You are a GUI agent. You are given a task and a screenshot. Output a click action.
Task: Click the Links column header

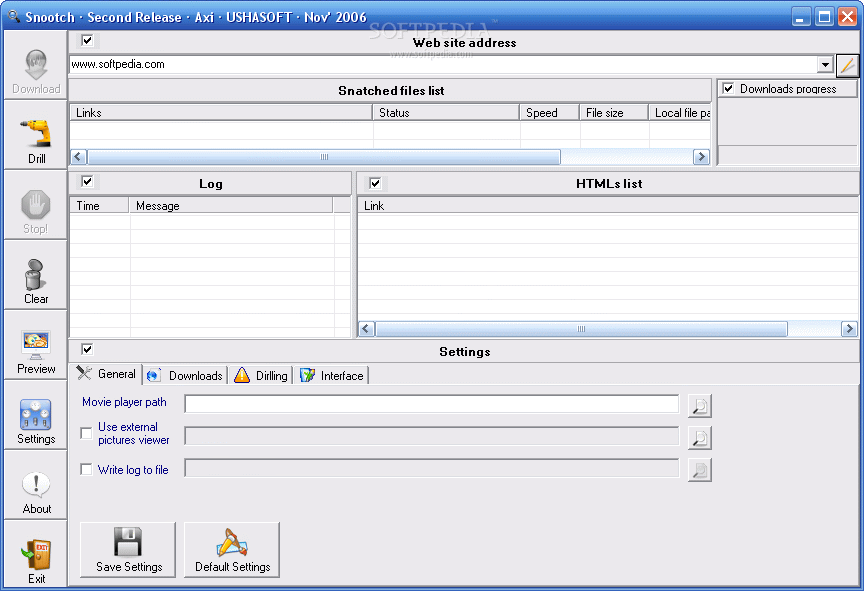coord(221,112)
